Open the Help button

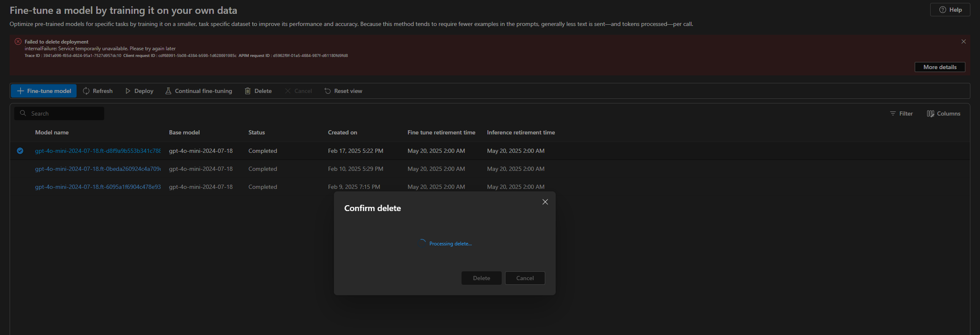click(x=950, y=10)
